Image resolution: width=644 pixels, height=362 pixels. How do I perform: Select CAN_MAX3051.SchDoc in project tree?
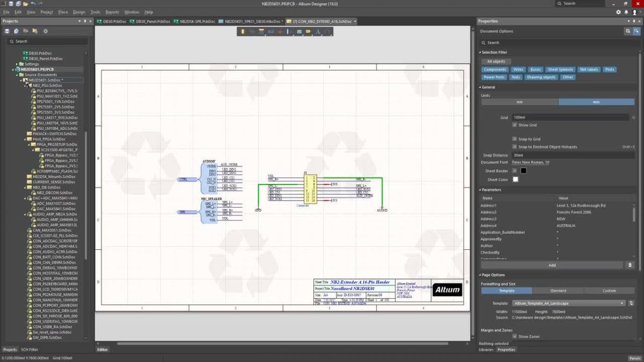point(52,230)
